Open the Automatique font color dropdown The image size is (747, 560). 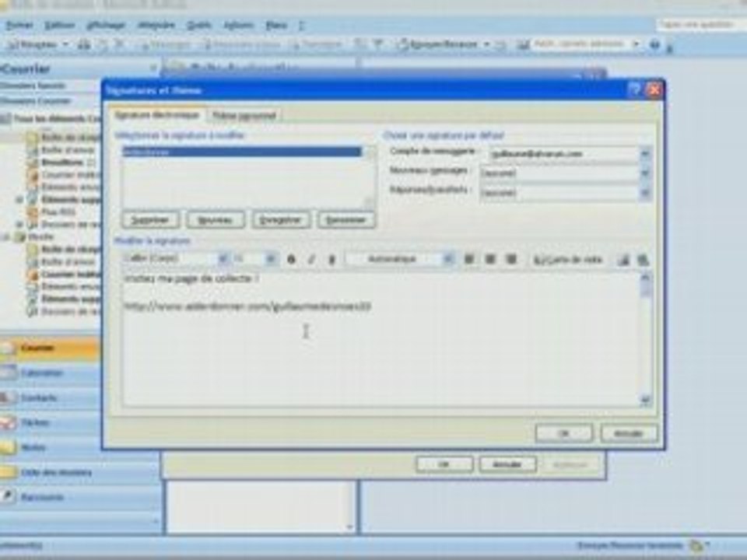448,259
